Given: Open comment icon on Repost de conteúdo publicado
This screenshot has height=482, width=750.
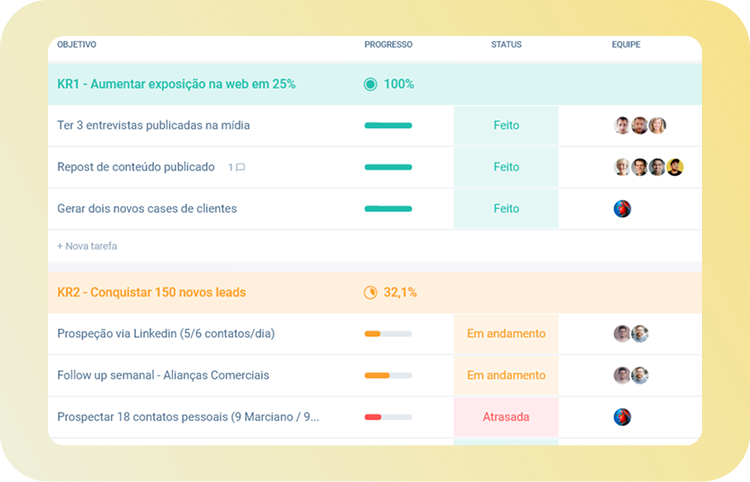Looking at the screenshot, I should tap(239, 168).
